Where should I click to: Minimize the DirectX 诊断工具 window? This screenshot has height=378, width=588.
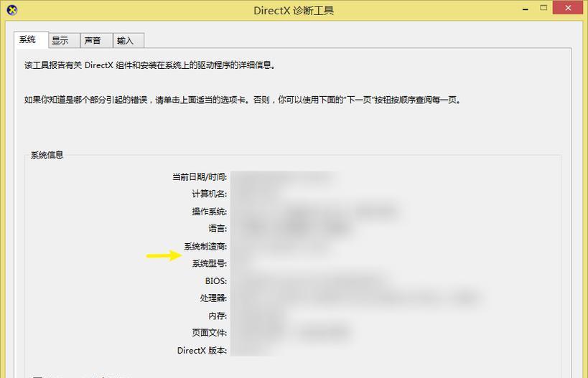(526, 8)
